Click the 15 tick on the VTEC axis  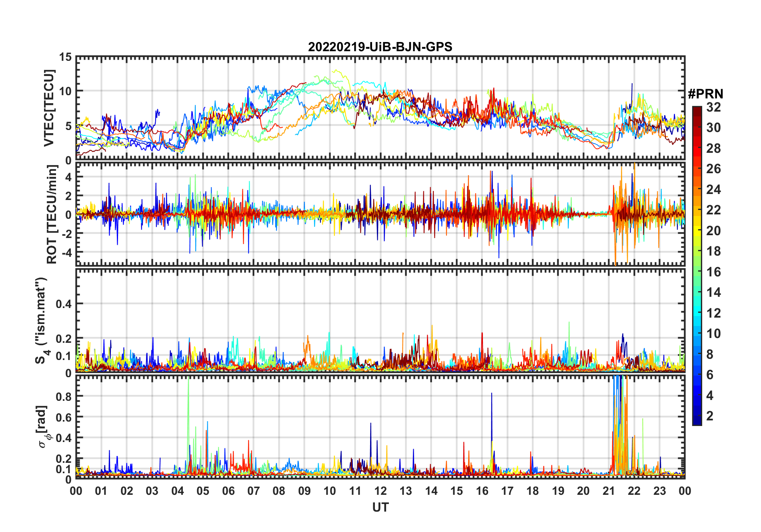65,57
